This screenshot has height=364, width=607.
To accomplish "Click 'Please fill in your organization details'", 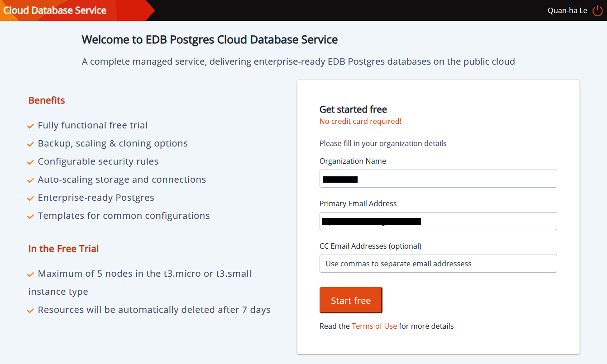I will [x=383, y=143].
